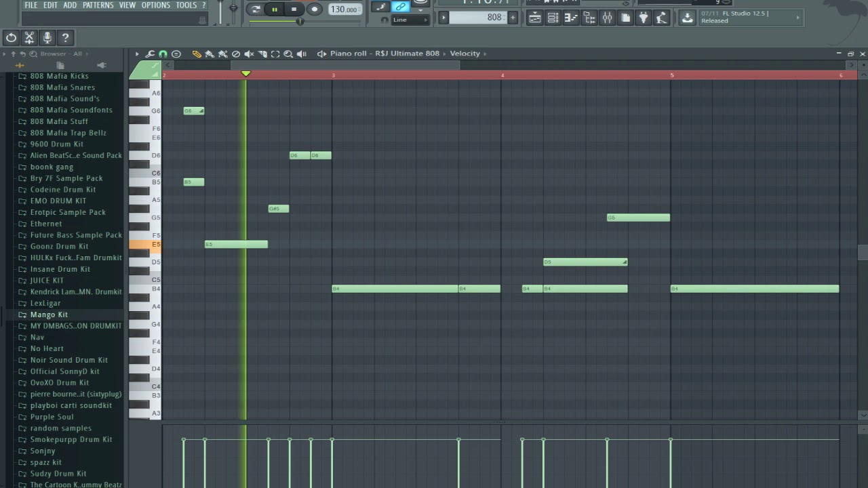Click the Browser - All header label

[60, 54]
